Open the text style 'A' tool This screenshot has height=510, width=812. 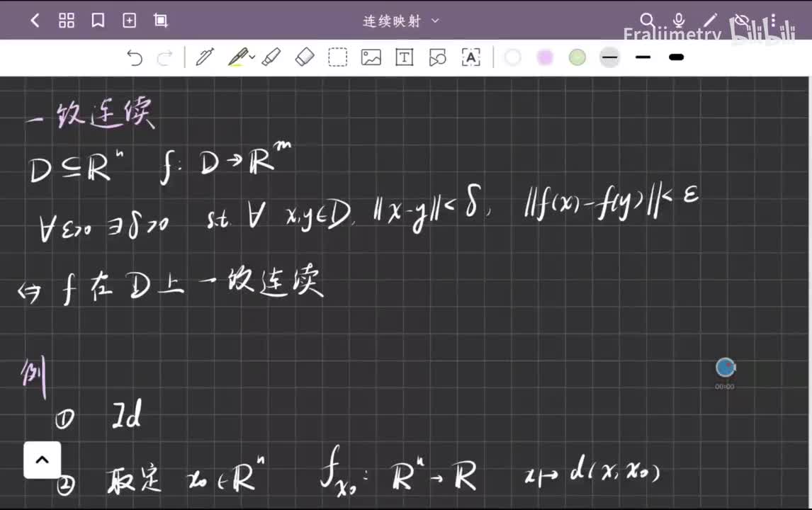tap(470, 57)
